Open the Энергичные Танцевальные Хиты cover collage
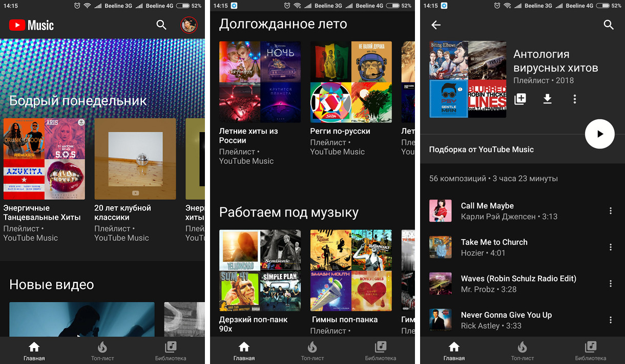The image size is (625, 364). (x=45, y=159)
